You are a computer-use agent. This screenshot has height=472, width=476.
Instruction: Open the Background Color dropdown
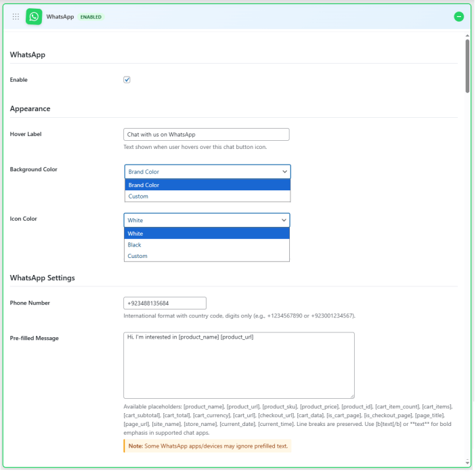(x=208, y=172)
